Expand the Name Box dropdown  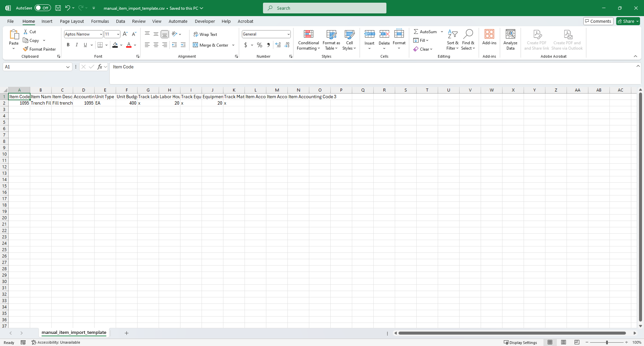coord(68,67)
